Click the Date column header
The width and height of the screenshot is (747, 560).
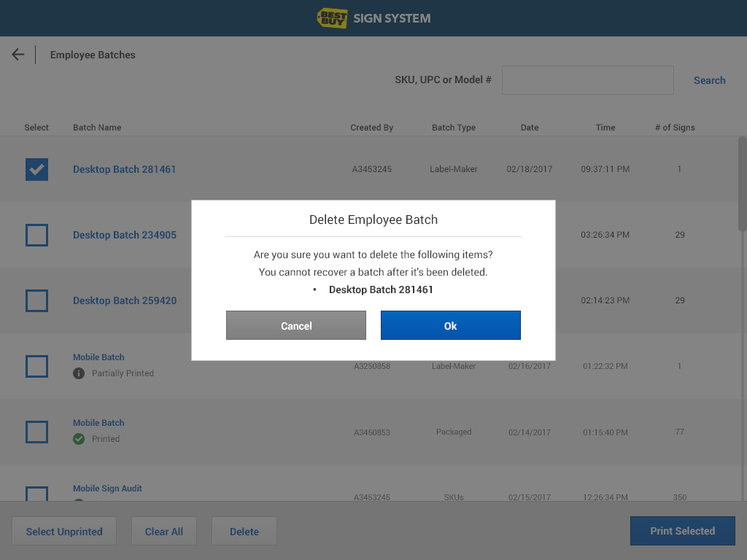(530, 128)
